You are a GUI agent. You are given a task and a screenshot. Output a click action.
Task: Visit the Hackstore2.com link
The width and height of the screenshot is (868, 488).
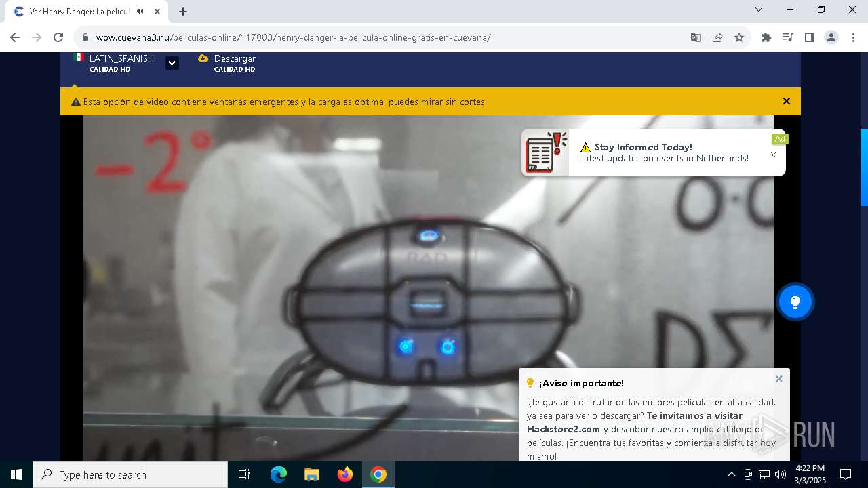click(564, 429)
